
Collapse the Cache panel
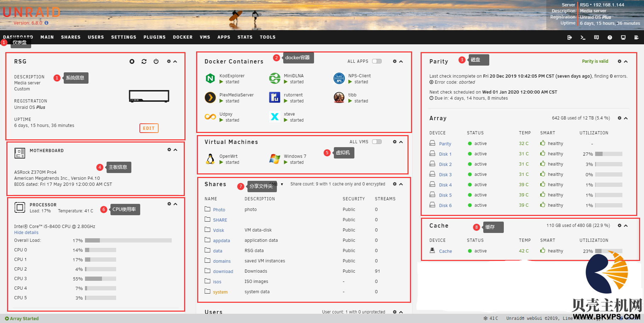626,225
